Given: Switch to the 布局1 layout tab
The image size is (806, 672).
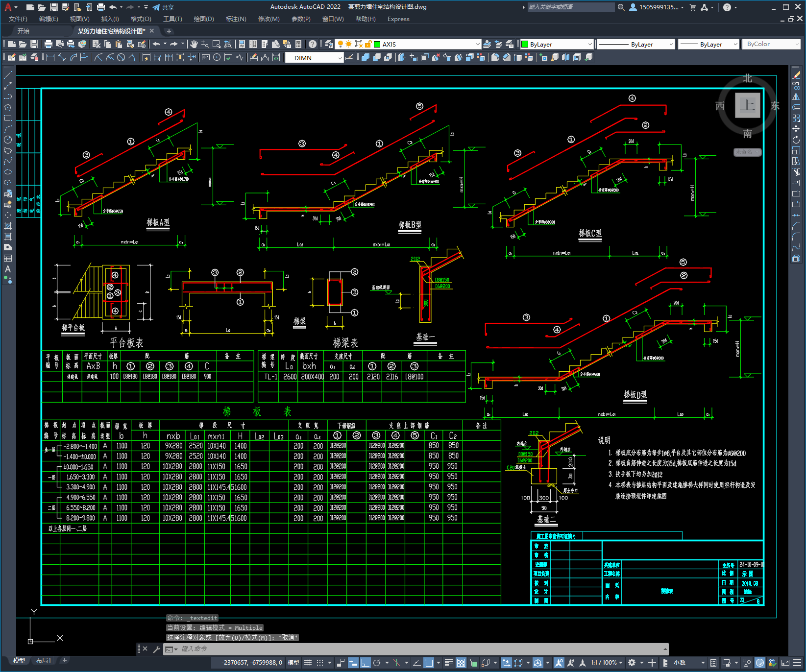Looking at the screenshot, I should (x=44, y=661).
